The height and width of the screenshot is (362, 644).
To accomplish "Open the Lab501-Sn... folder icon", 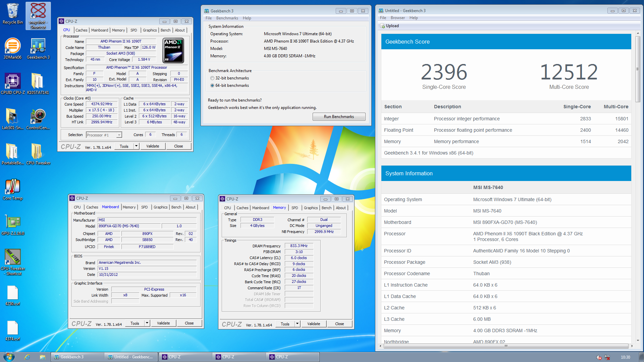I will coord(12,119).
